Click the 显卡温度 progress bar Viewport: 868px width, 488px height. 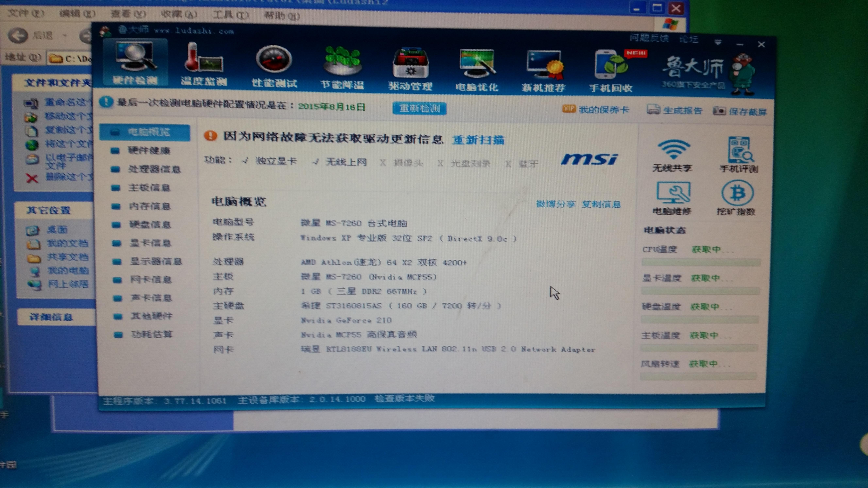[x=700, y=291]
